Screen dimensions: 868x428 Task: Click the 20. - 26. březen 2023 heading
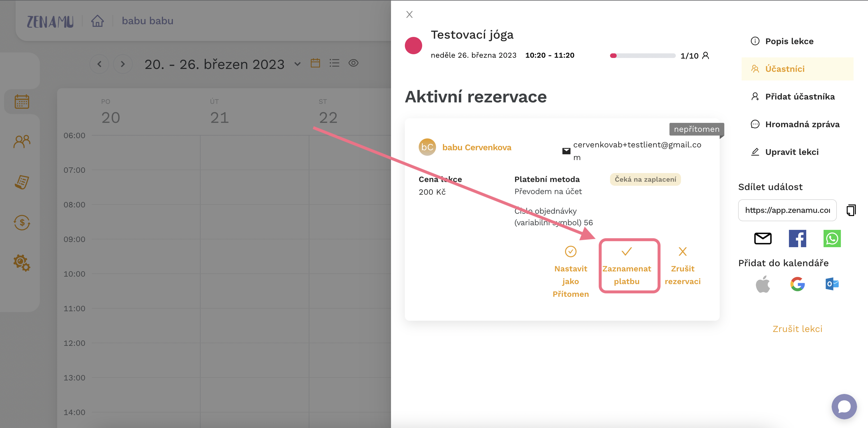point(215,64)
